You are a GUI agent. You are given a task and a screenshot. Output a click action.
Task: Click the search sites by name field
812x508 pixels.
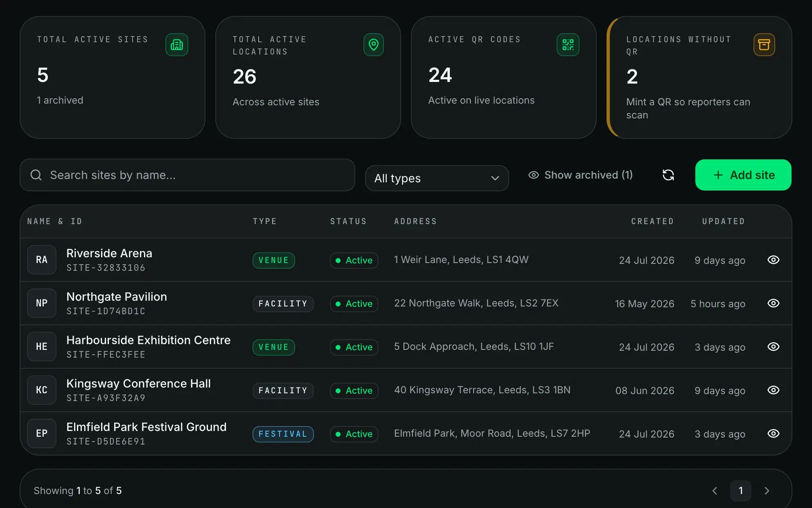coord(187,175)
